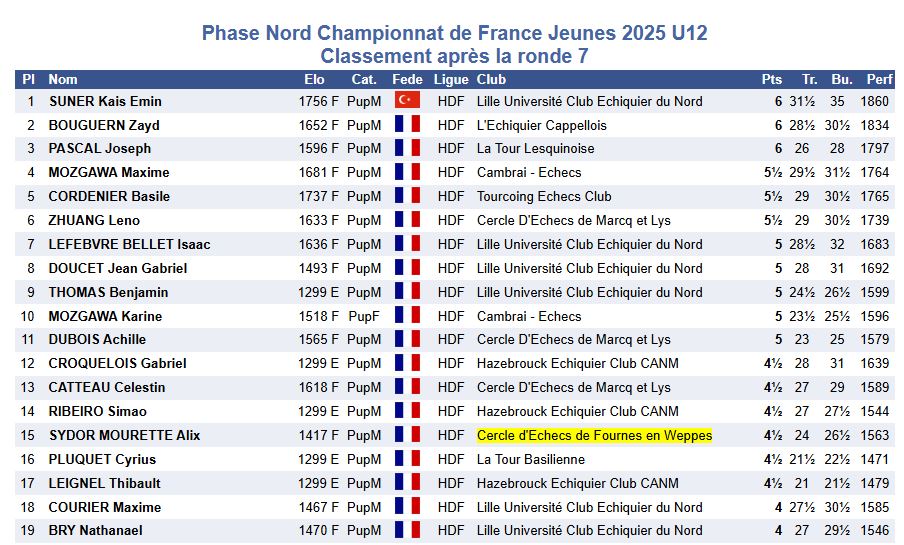Click the French flag in BOUGUERN Zayd's row
Image resolution: width=904 pixels, height=545 pixels.
coord(407,125)
